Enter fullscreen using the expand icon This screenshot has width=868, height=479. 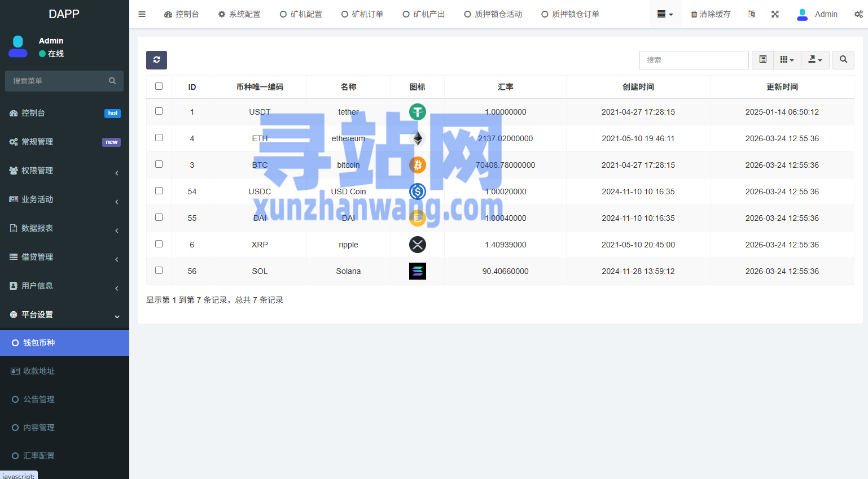[x=775, y=14]
